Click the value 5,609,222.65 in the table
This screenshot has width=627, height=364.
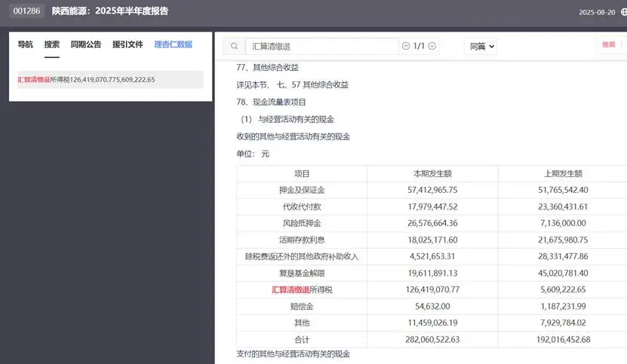pos(563,289)
